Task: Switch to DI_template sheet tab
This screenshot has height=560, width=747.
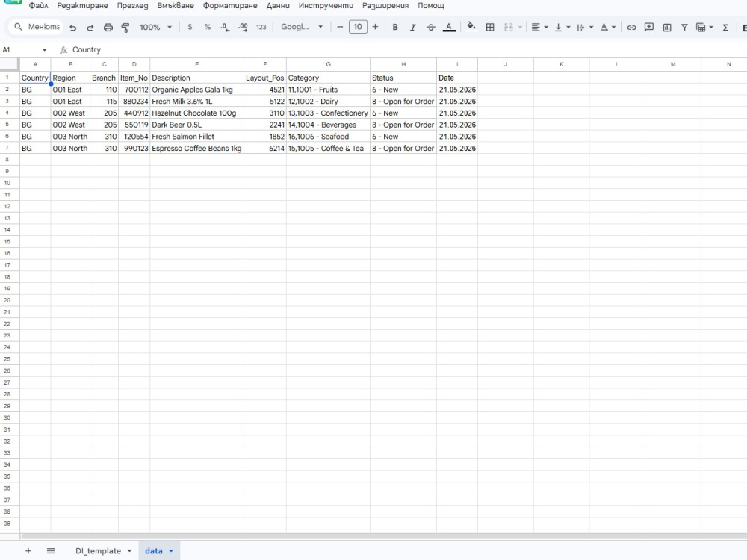Action: point(98,550)
